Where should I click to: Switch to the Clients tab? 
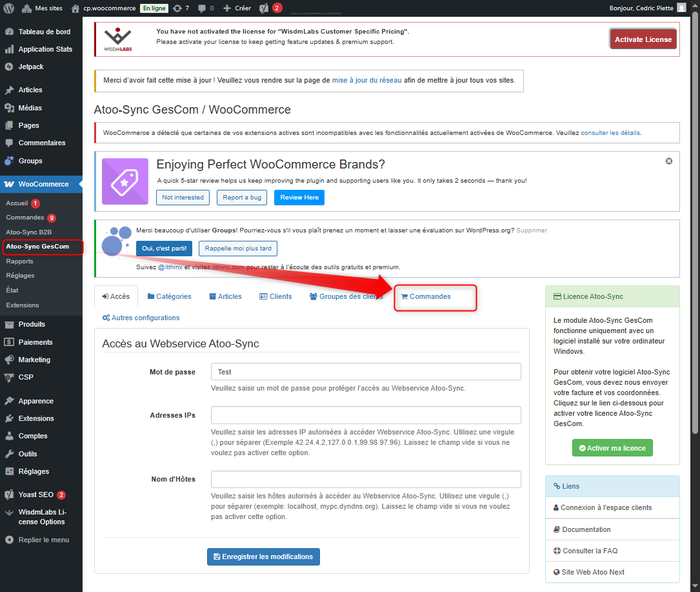click(275, 297)
